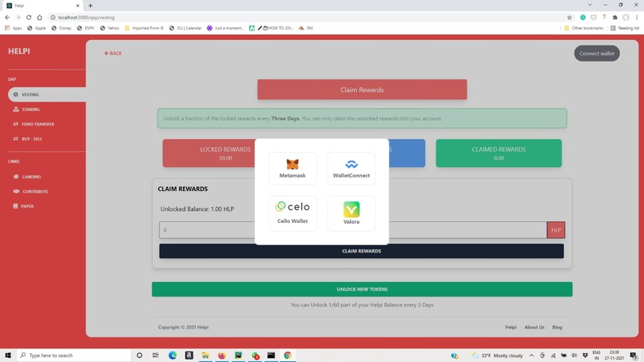Open Microsoft Edge from taskbar
Screen dimensions: 644x362
point(173,356)
